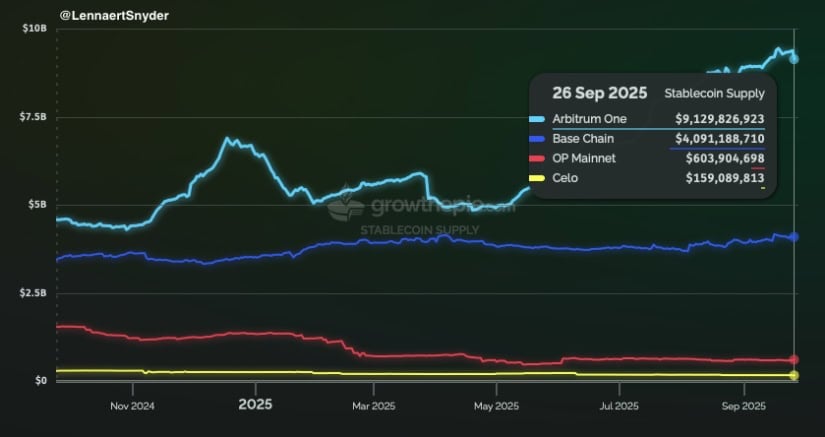825x437 pixels.
Task: Click the Arbitrum One peak near 2025
Action: (x=228, y=140)
